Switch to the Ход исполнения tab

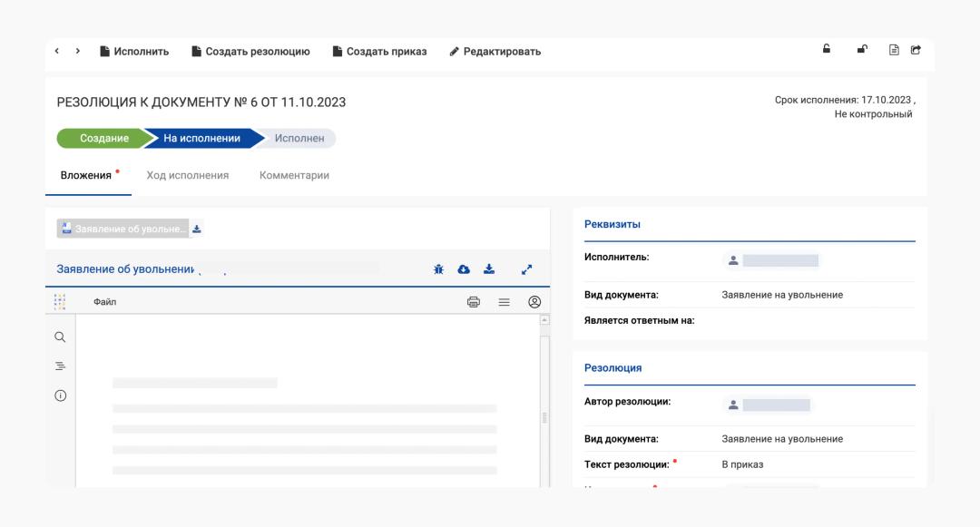point(188,175)
